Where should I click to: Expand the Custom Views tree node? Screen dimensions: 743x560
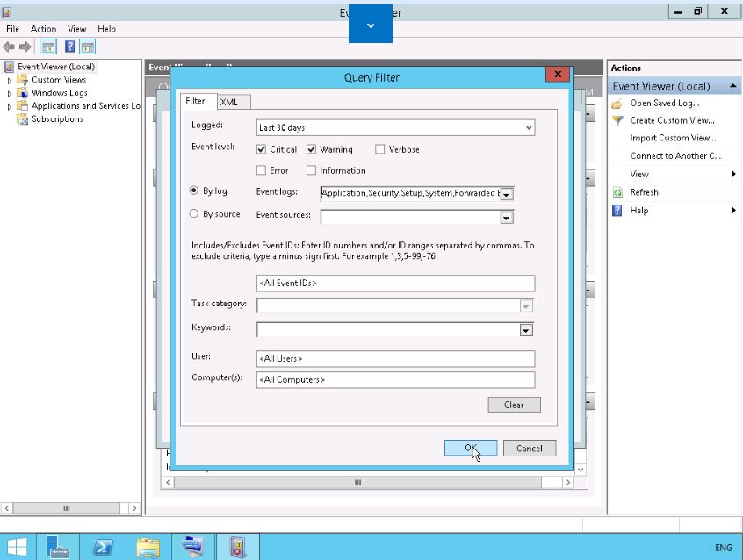[9, 81]
